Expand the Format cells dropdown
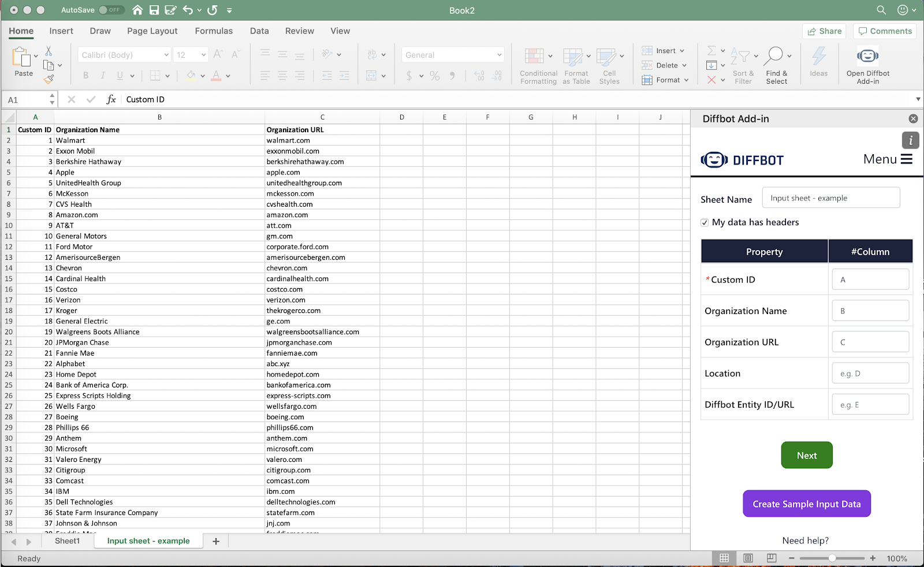The height and width of the screenshot is (567, 924). point(686,80)
